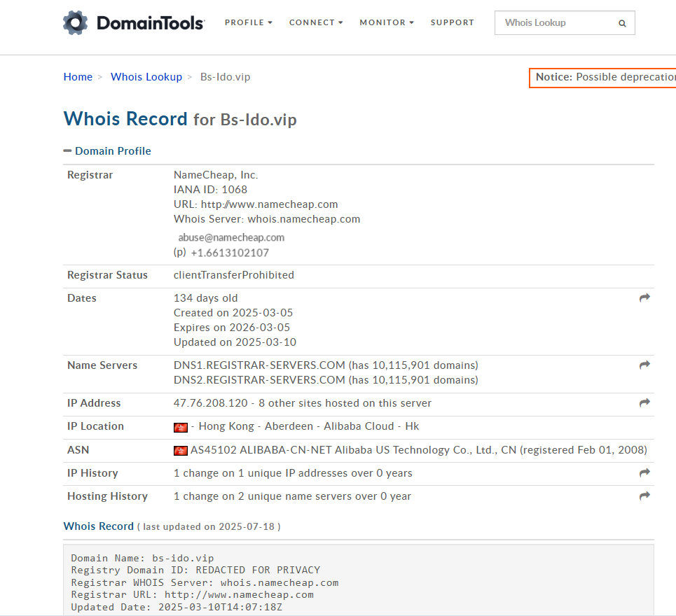Click the 134 days old text
Viewport: 676px width, 616px height.
[x=206, y=297]
